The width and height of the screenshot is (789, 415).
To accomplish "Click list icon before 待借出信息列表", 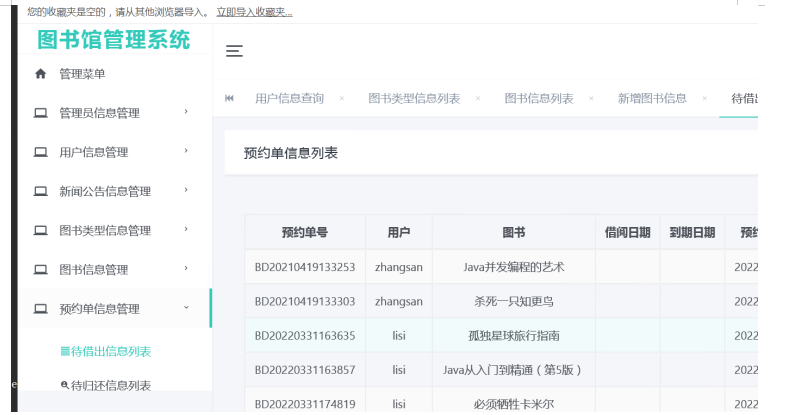I will 65,351.
